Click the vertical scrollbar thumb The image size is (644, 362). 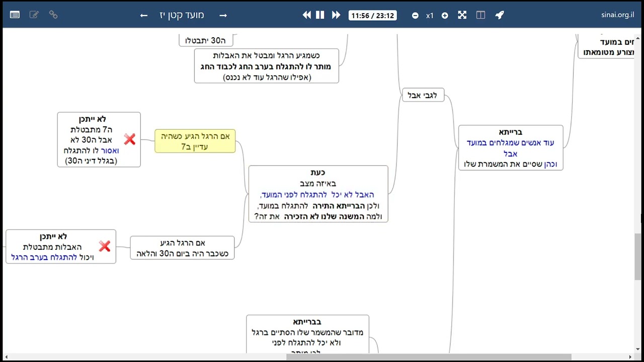tap(637, 256)
